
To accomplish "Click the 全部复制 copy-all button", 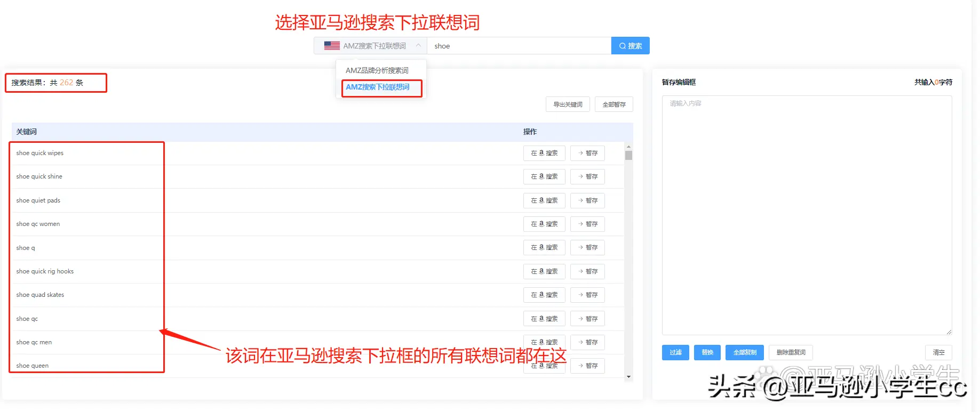I will point(745,352).
